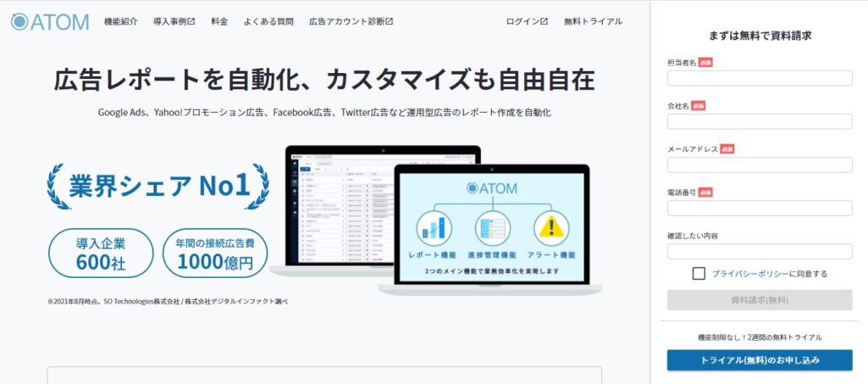Image resolution: width=868 pixels, height=384 pixels.
Task: Open 広告アカウント診断 link
Action: pyautogui.click(x=351, y=21)
